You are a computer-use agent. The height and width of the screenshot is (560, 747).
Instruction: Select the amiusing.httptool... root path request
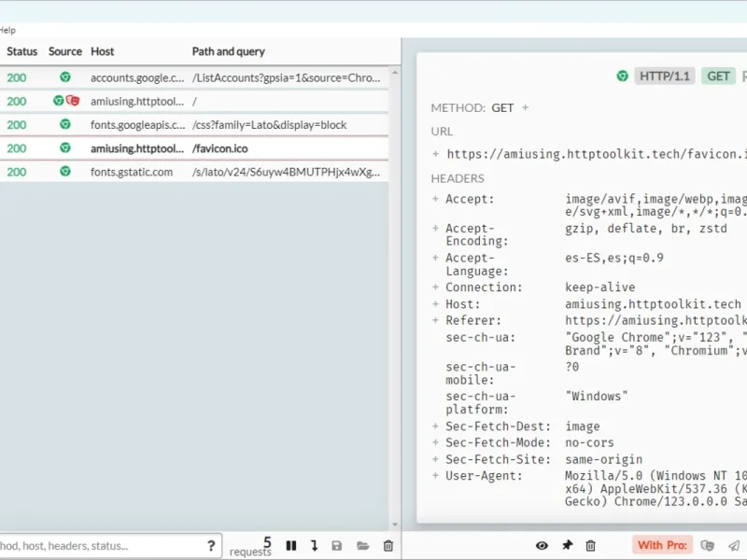click(x=194, y=101)
